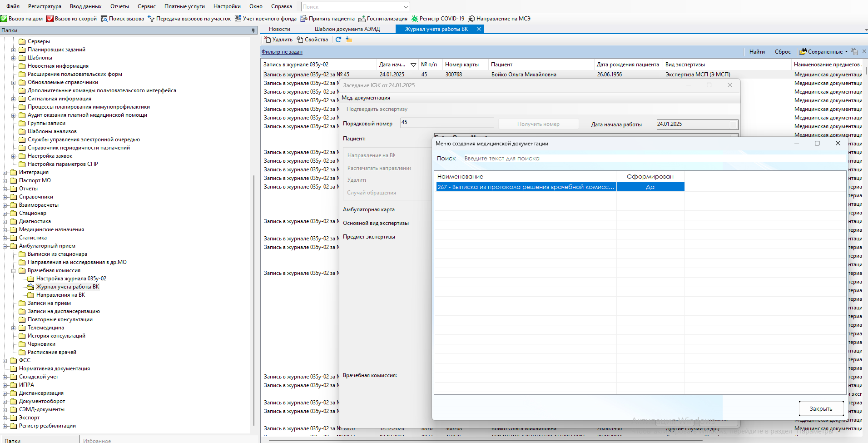This screenshot has height=443, width=868.
Task: Select the Журнал учета работы ВК folder icon
Action: tap(30, 287)
